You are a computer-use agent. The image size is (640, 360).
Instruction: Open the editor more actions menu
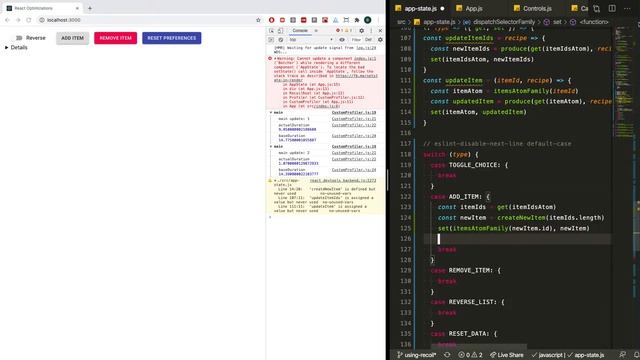click(x=627, y=9)
